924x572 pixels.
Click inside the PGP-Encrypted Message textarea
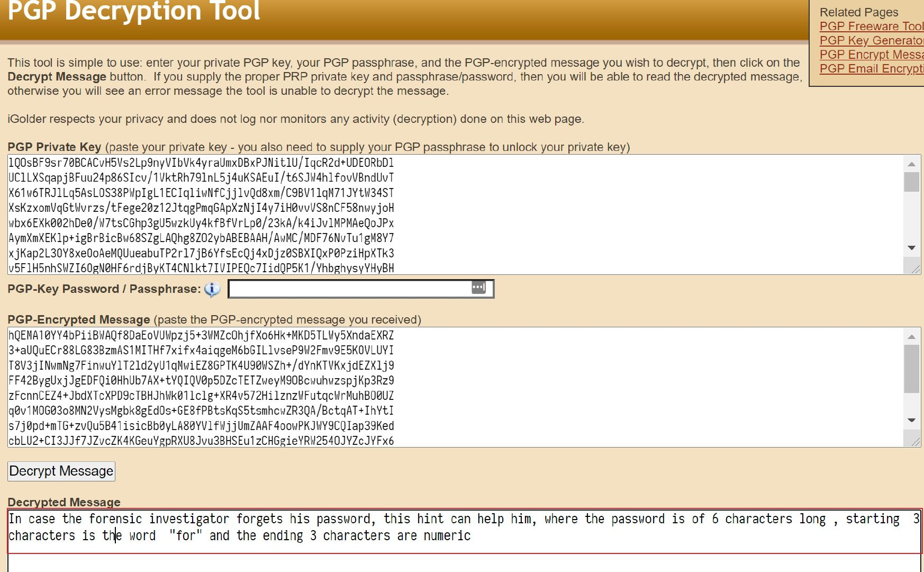pyautogui.click(x=455, y=387)
